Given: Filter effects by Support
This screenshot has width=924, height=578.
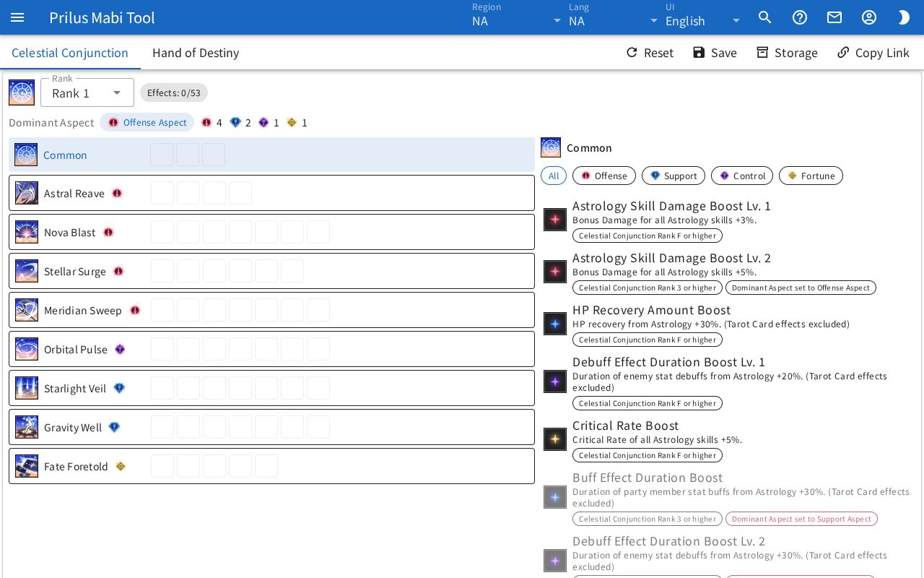Looking at the screenshot, I should (x=674, y=176).
